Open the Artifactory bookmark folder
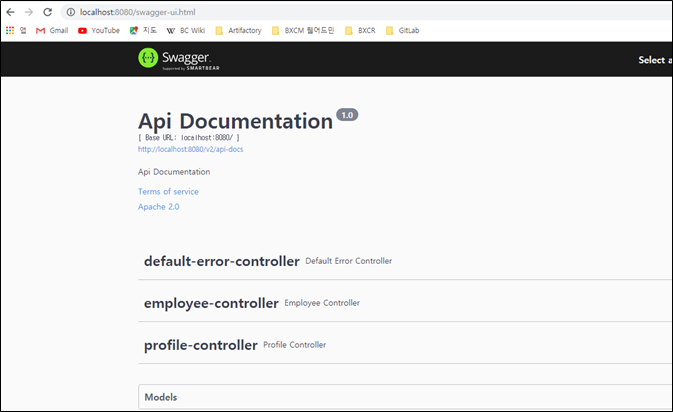This screenshot has height=412, width=673. tap(238, 31)
